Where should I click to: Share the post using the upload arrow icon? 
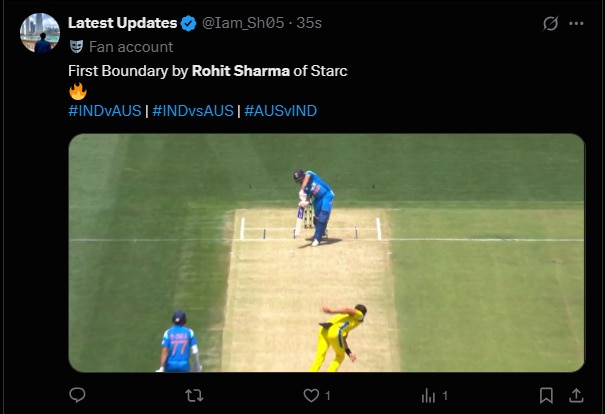(576, 396)
